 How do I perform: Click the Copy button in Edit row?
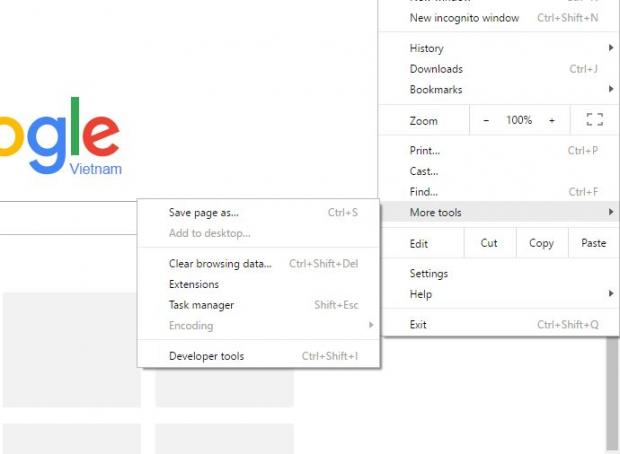541,243
